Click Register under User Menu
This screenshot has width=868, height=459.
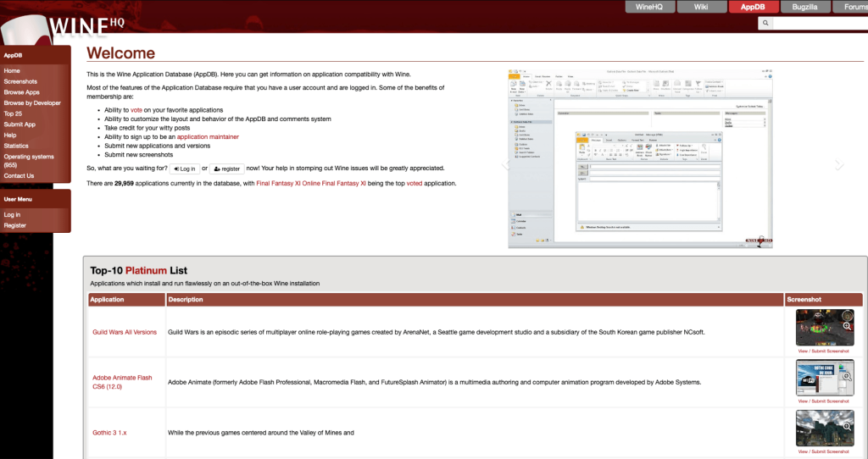click(15, 225)
